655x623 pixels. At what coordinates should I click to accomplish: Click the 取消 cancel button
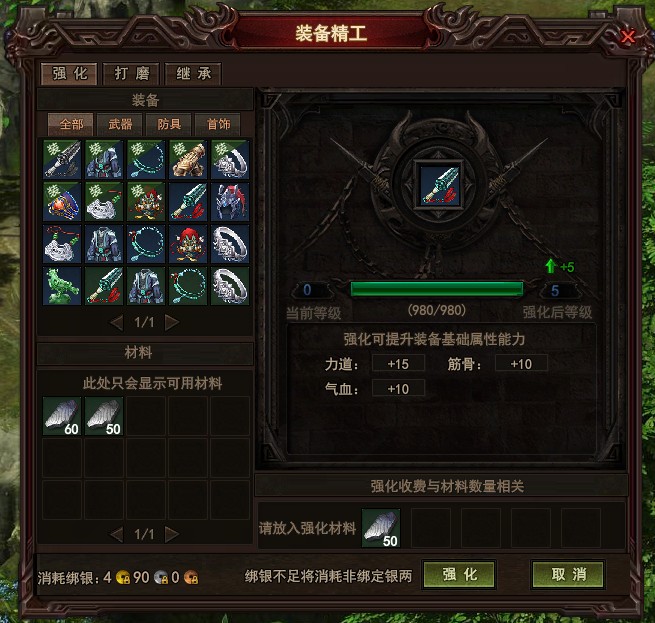tap(568, 575)
